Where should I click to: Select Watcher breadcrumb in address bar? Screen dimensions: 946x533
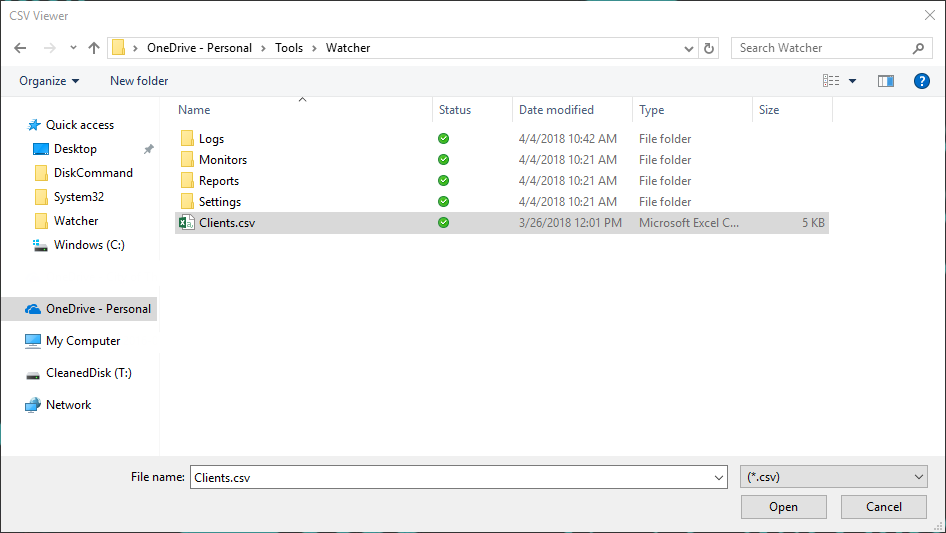(x=348, y=48)
